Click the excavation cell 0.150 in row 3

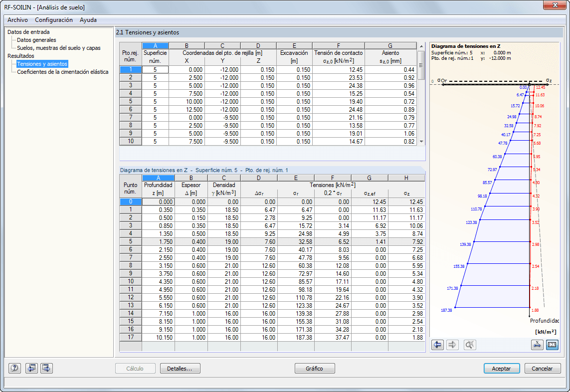tap(294, 85)
